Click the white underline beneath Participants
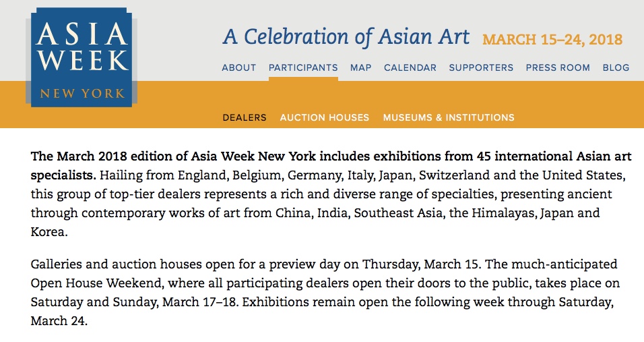This screenshot has height=342, width=644. tap(304, 79)
